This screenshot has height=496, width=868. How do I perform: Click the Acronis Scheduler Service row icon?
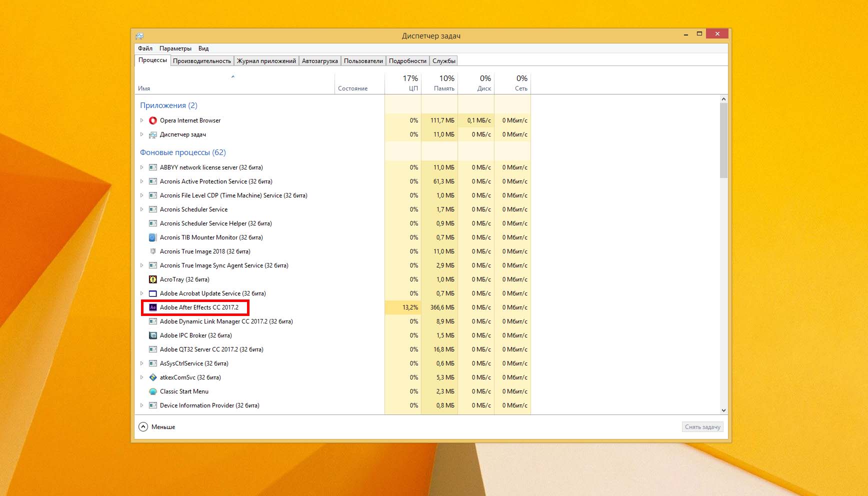pos(153,209)
